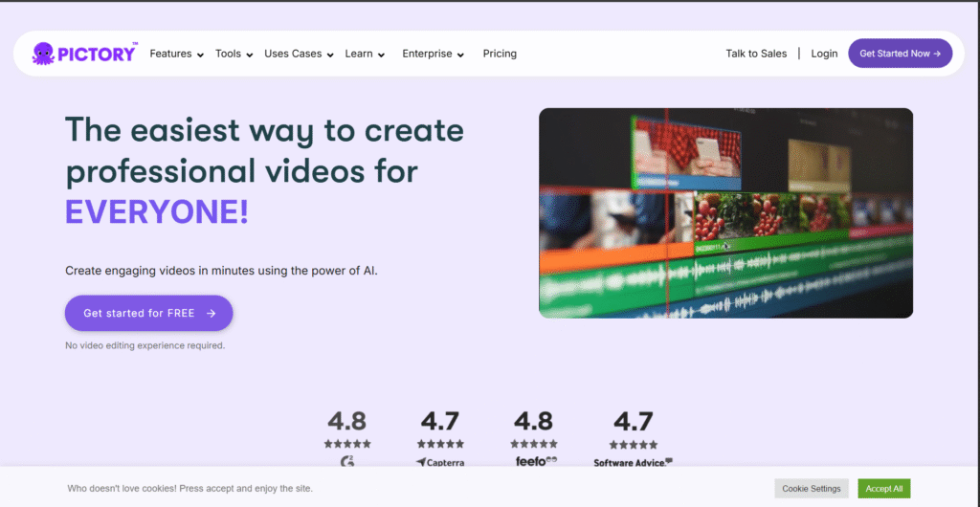The height and width of the screenshot is (507, 980).
Task: Click the cookie notice message text
Action: (190, 488)
